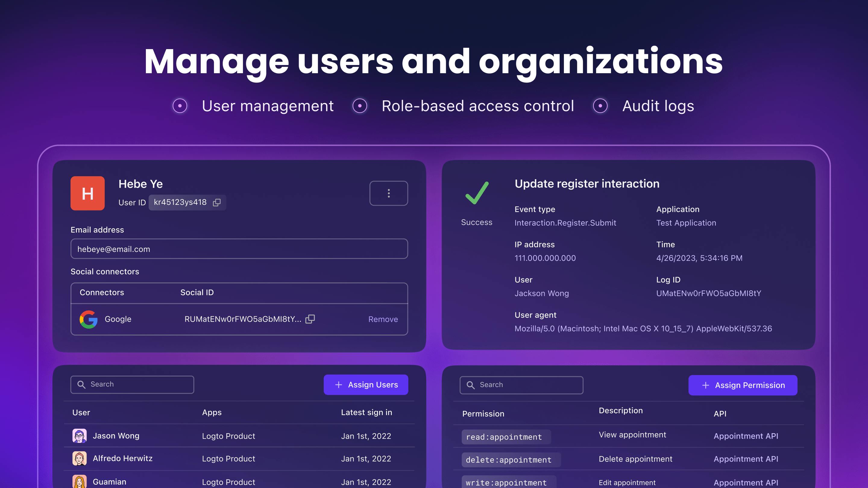
Task: Click Jan 1st, 2022 in Alfredo Herwitz's row
Action: 366,459
